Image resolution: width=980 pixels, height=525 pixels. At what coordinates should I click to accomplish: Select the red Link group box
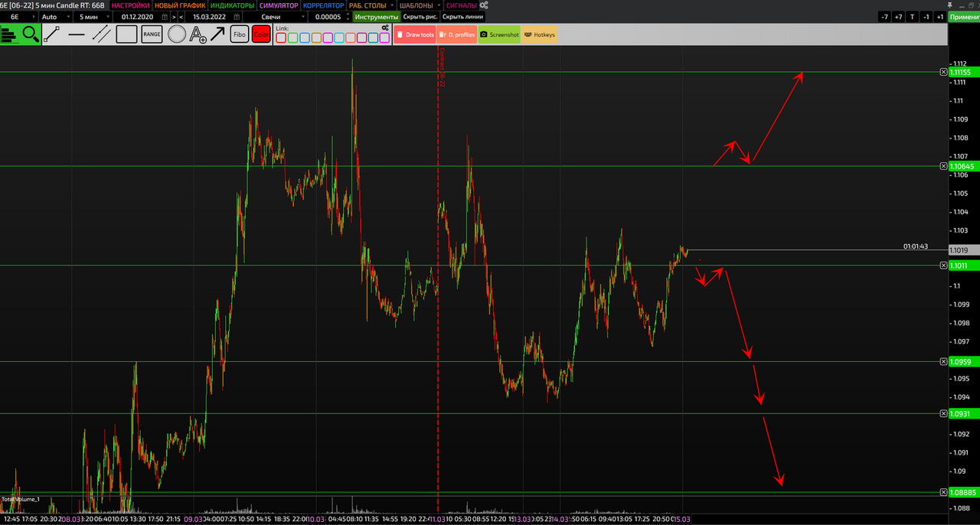tap(281, 37)
